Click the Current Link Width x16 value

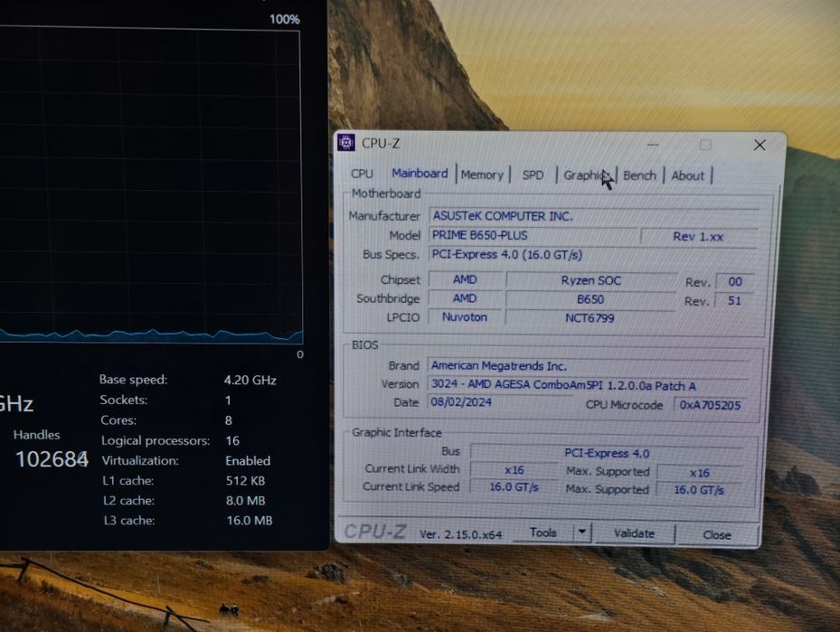pyautogui.click(x=514, y=470)
